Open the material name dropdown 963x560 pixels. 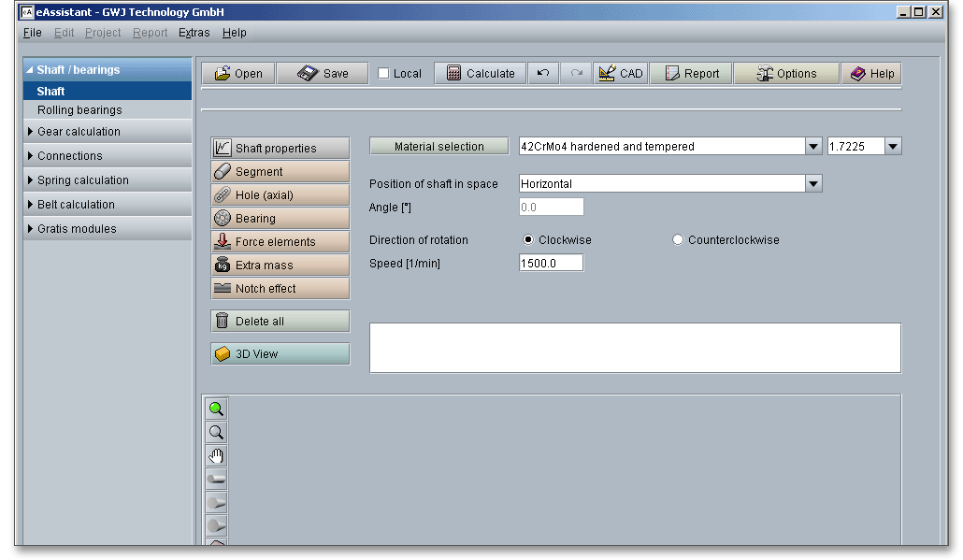[813, 147]
